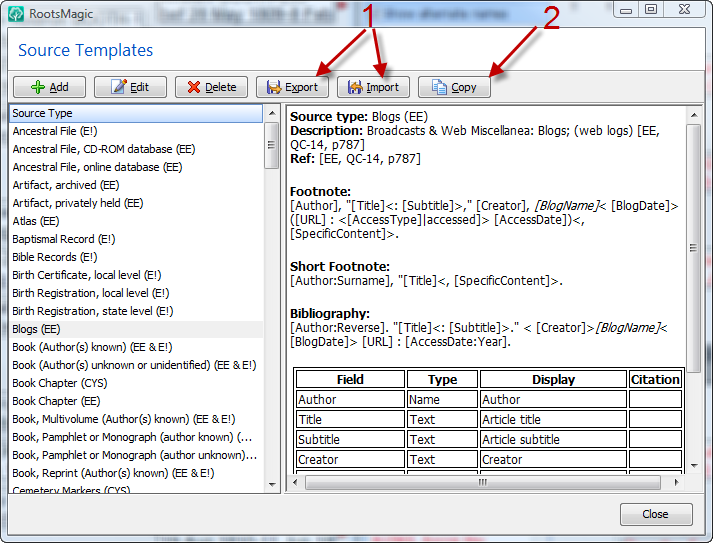Click the Subtitle field cell

click(x=350, y=439)
